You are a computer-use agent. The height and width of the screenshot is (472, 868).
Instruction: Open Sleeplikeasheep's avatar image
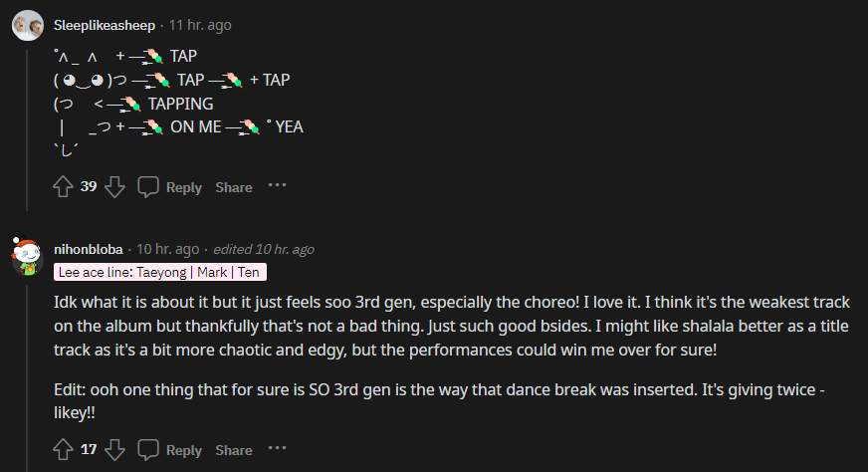pyautogui.click(x=27, y=25)
